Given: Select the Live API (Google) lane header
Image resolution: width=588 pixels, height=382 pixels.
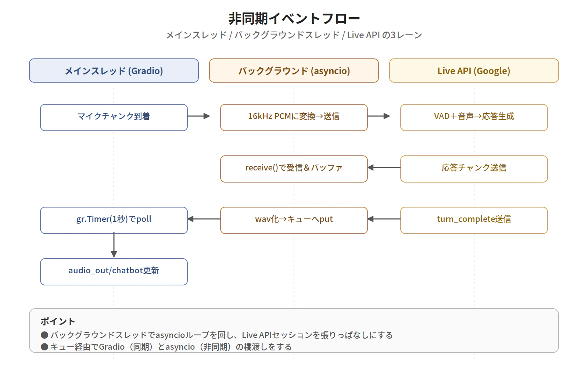Looking at the screenshot, I should coord(473,71).
